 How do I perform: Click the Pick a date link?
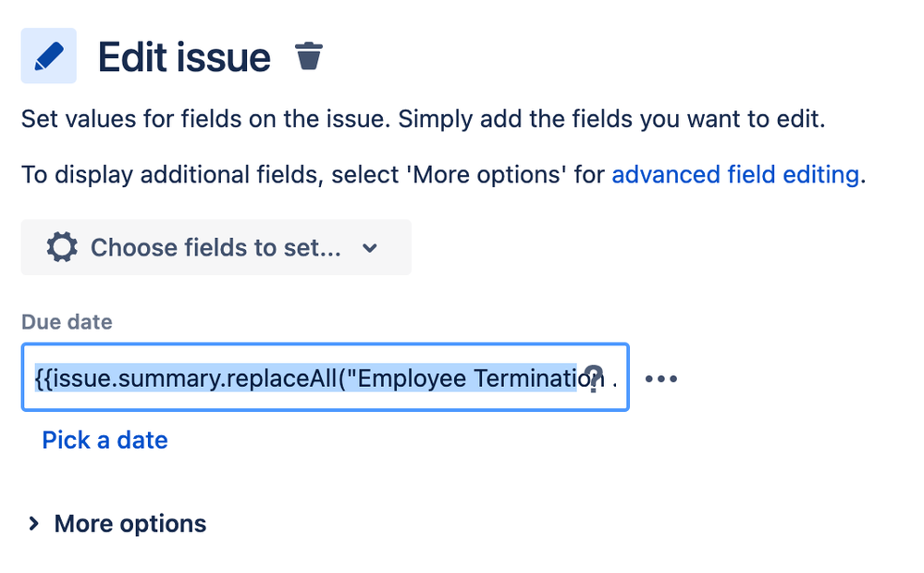pyautogui.click(x=105, y=441)
